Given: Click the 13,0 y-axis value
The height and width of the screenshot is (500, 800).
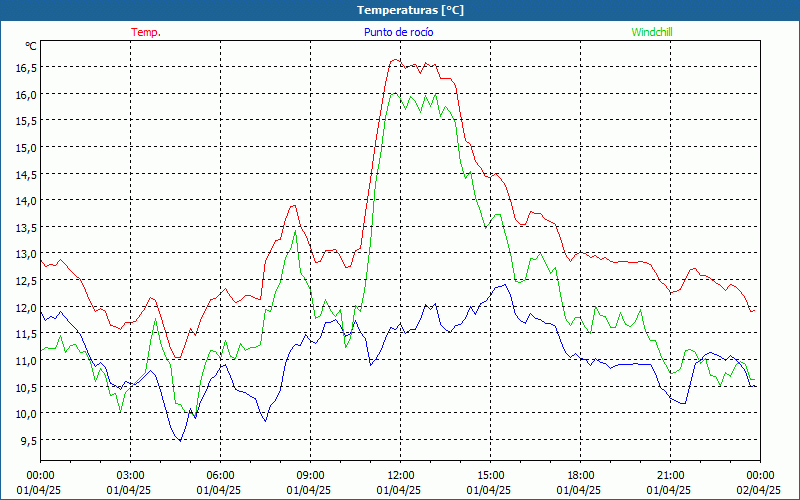Looking at the screenshot, I should click(x=26, y=254).
